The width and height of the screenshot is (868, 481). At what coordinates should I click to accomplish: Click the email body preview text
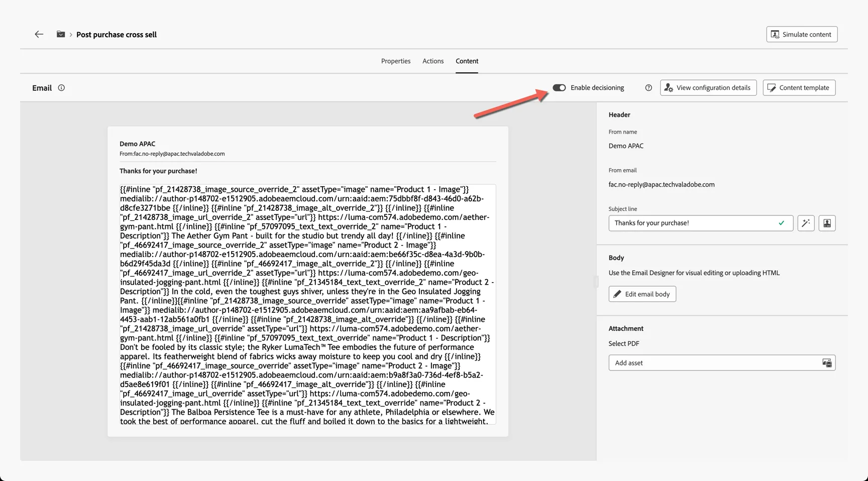point(307,305)
